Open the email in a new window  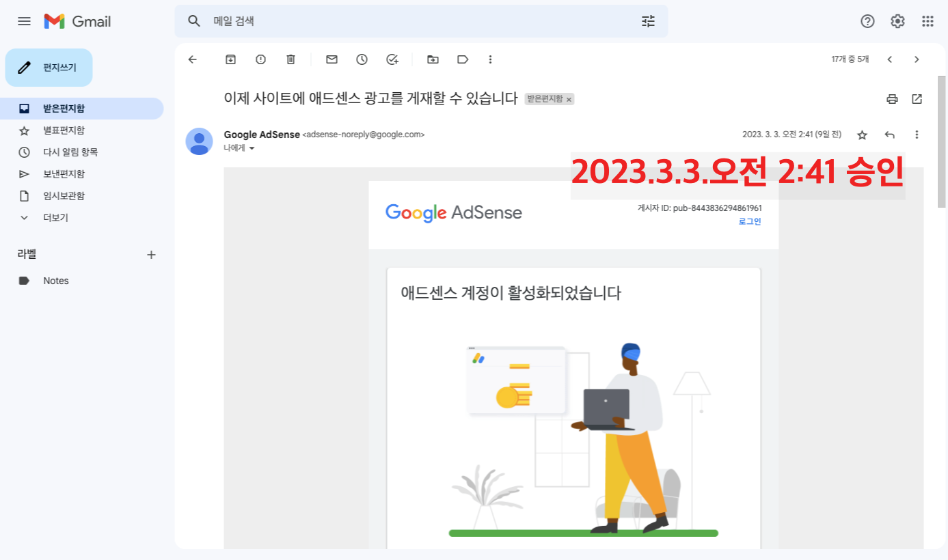pyautogui.click(x=917, y=99)
